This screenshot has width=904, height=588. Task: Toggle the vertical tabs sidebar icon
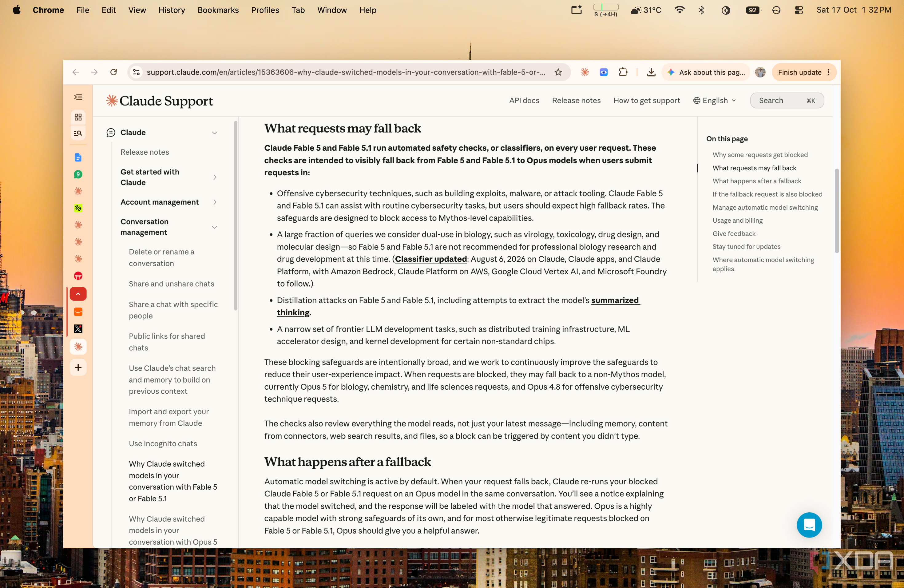[78, 97]
